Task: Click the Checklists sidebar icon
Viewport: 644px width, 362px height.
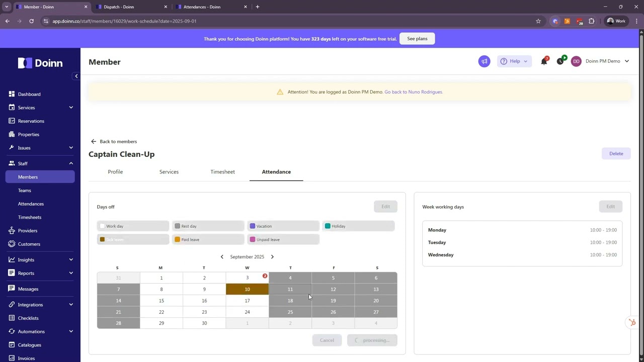Action: pyautogui.click(x=12, y=318)
